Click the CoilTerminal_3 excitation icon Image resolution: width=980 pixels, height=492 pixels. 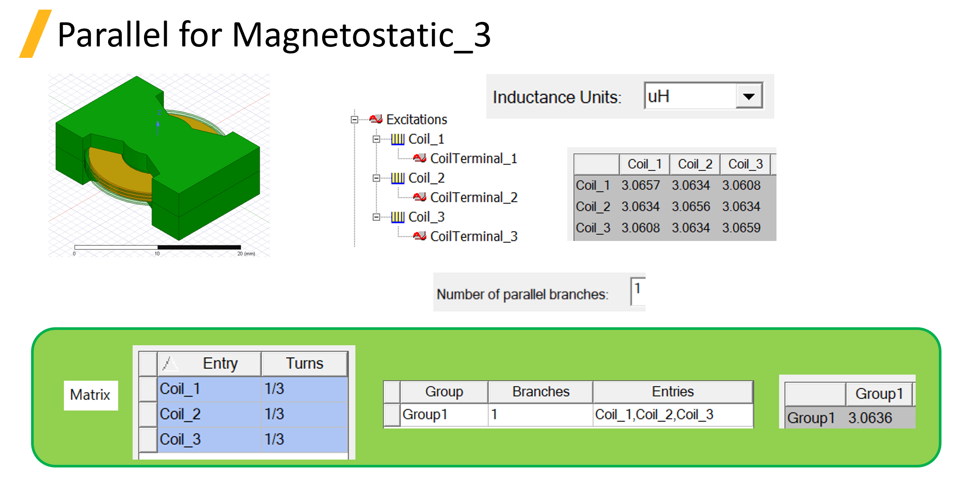click(420, 236)
